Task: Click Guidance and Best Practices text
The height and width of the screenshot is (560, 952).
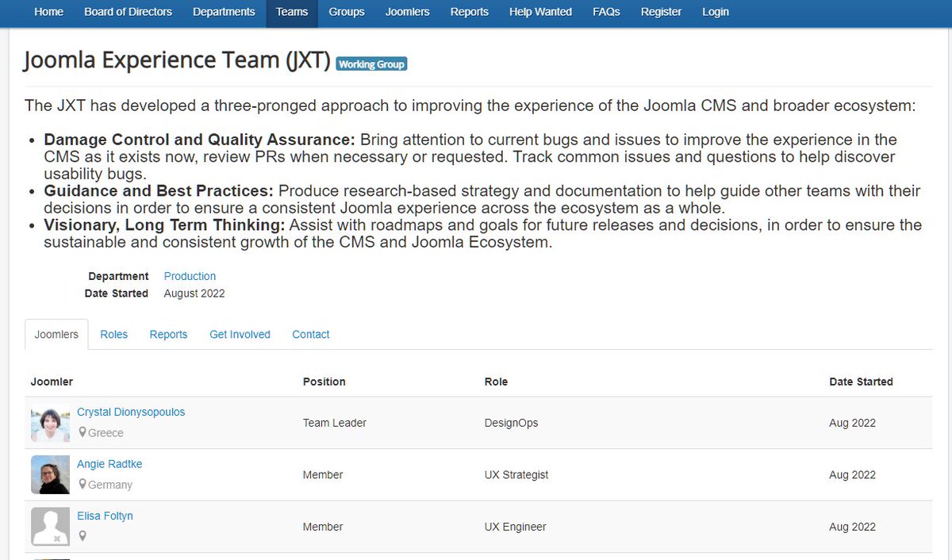Action: pos(159,191)
